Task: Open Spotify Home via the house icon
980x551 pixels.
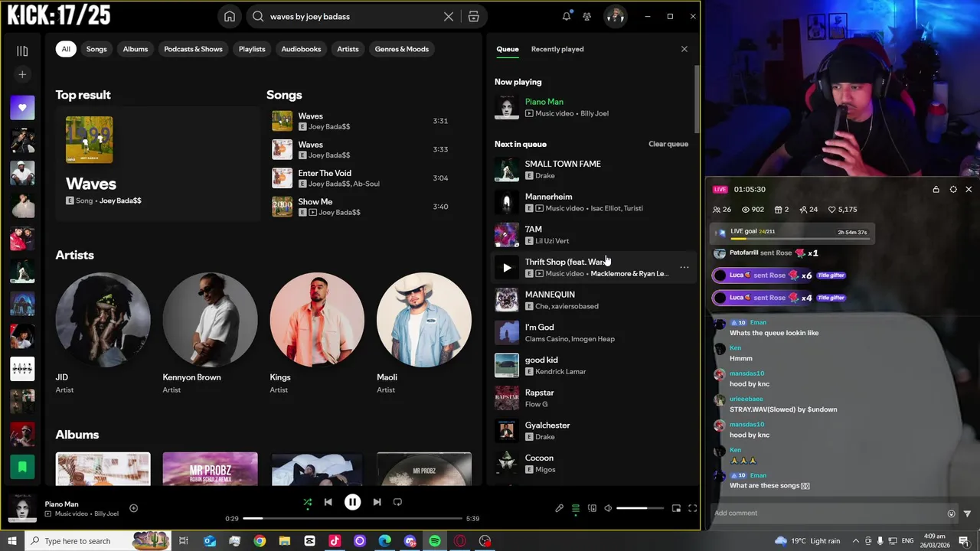Action: [229, 17]
